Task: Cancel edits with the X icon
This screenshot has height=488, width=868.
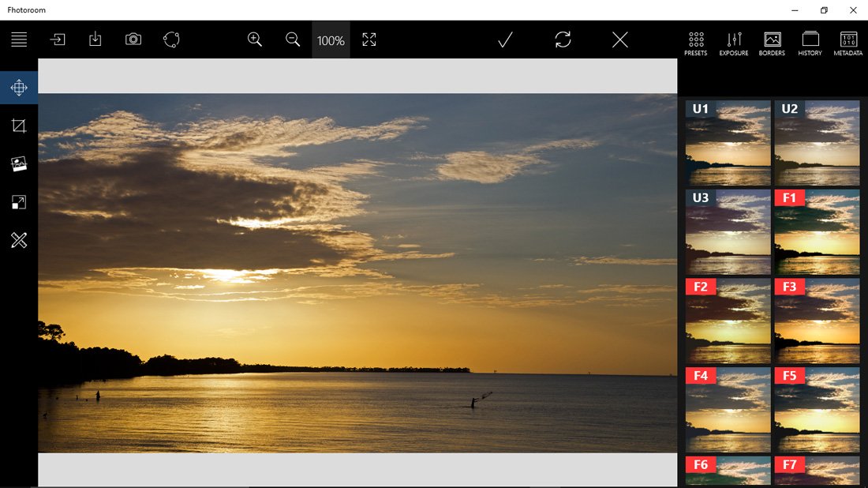Action: 620,39
